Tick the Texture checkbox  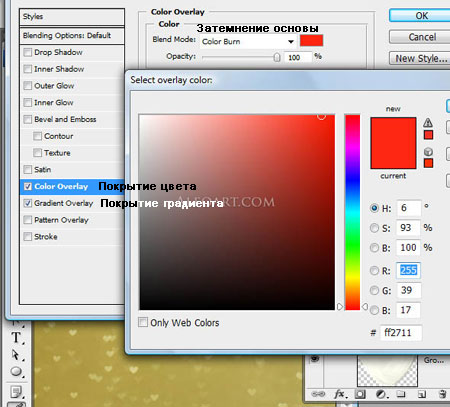point(37,153)
